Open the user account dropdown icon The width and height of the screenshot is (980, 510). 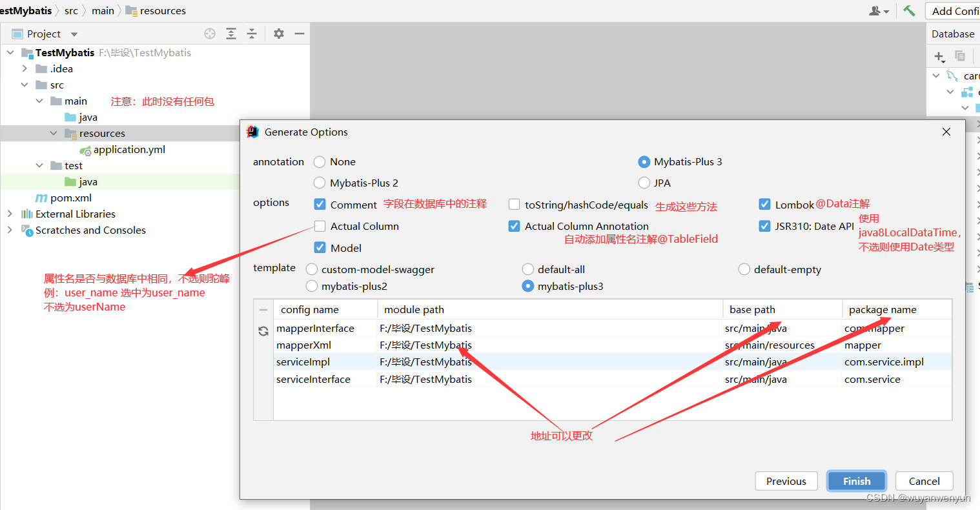point(879,11)
